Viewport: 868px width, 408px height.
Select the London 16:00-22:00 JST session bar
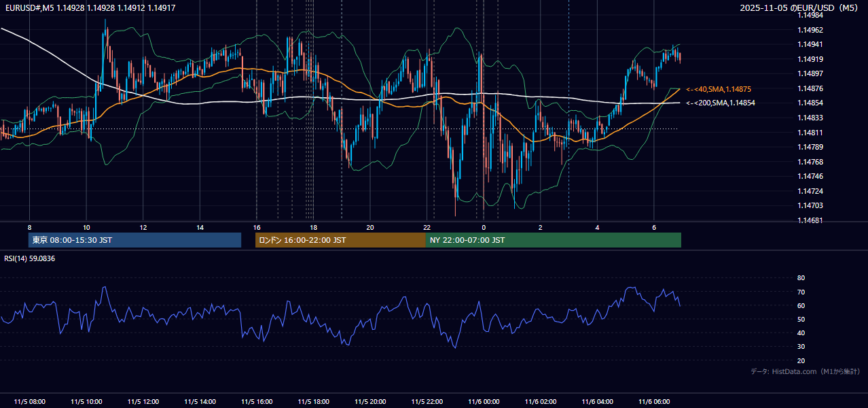pyautogui.click(x=340, y=240)
